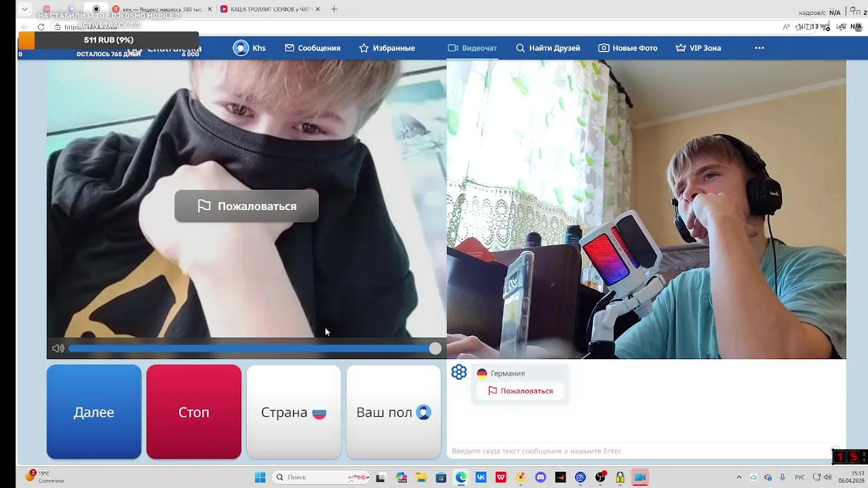Click the Германия flag icon
The height and width of the screenshot is (488, 868).
(x=481, y=373)
